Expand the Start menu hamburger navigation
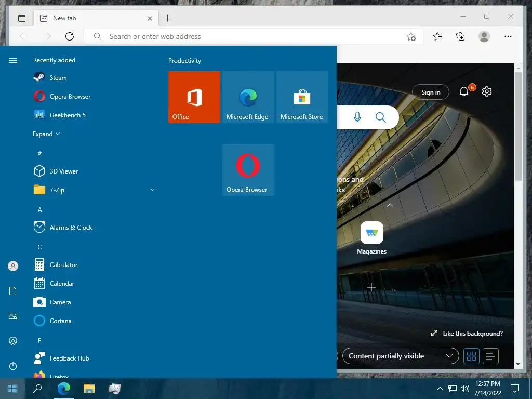 [x=13, y=60]
